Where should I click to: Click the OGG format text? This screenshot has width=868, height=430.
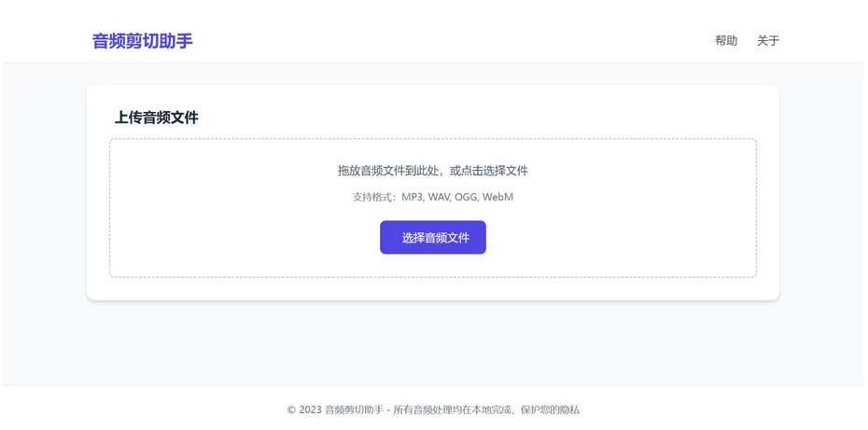[x=465, y=197]
